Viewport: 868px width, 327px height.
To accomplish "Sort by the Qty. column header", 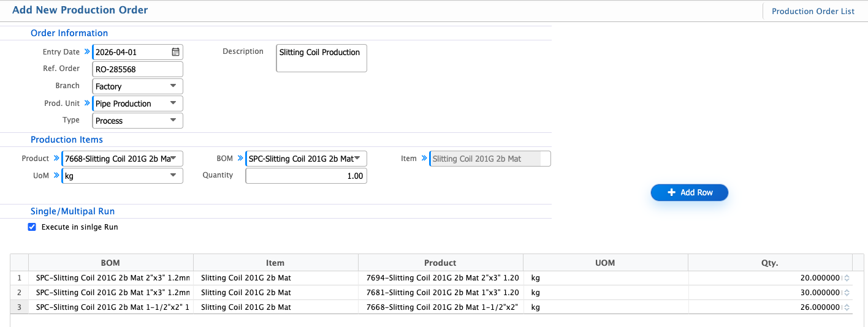I will [769, 263].
